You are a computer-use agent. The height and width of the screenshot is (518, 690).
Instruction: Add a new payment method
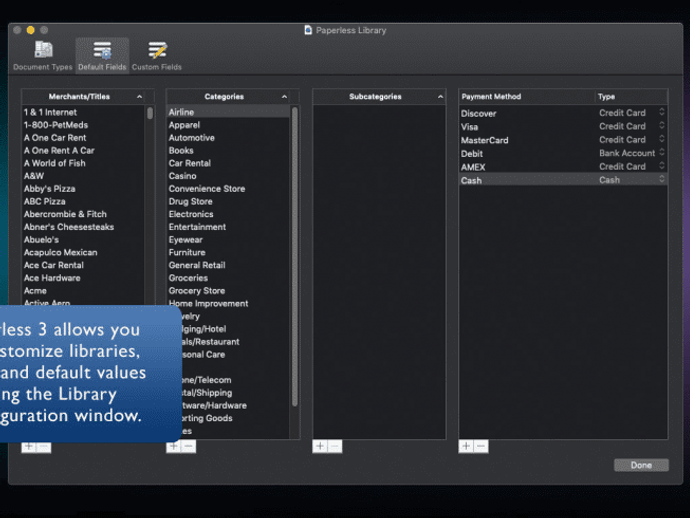pos(466,446)
